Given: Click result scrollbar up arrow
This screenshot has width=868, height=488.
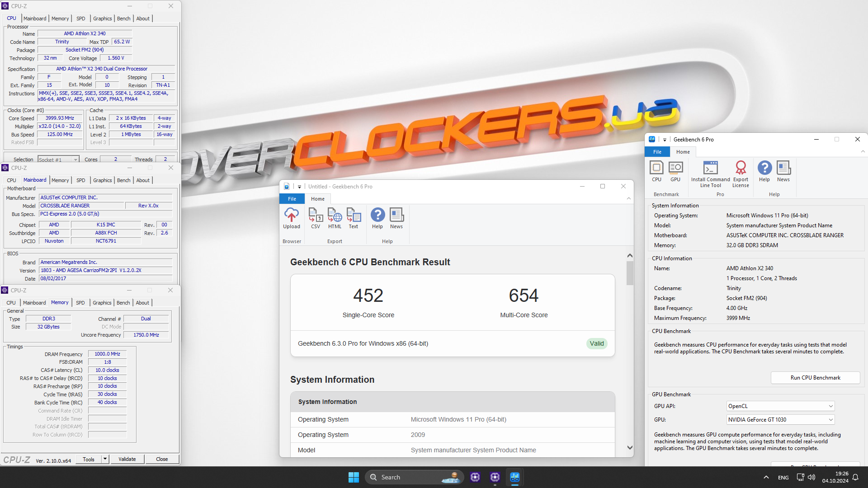Looking at the screenshot, I should 630,256.
